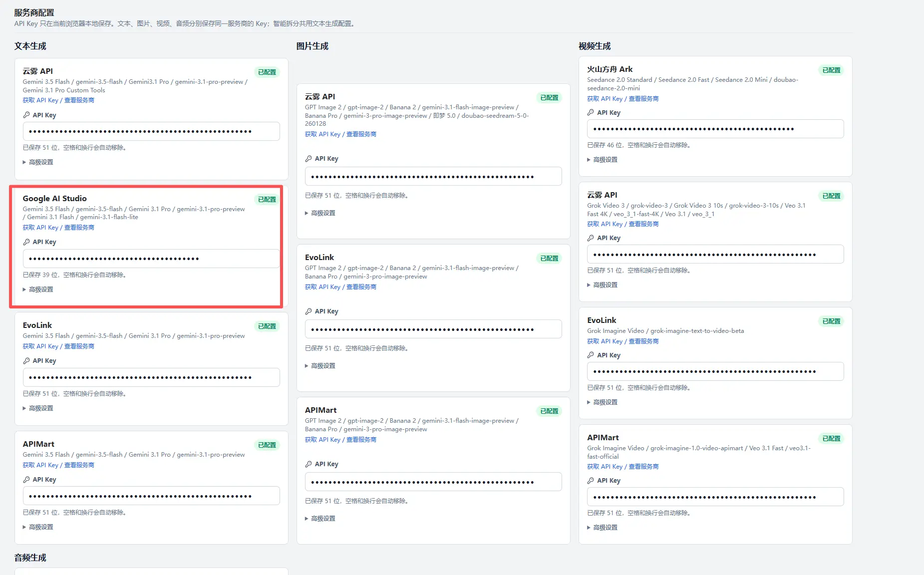The image size is (924, 575).
Task: Expand 高级设置 in image generation 云雾 API card
Action: tap(320, 213)
